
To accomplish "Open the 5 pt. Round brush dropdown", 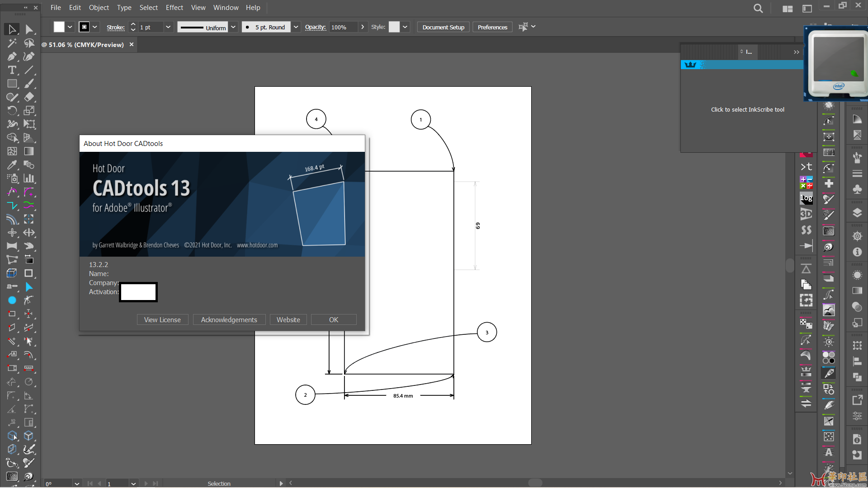I will [x=296, y=27].
